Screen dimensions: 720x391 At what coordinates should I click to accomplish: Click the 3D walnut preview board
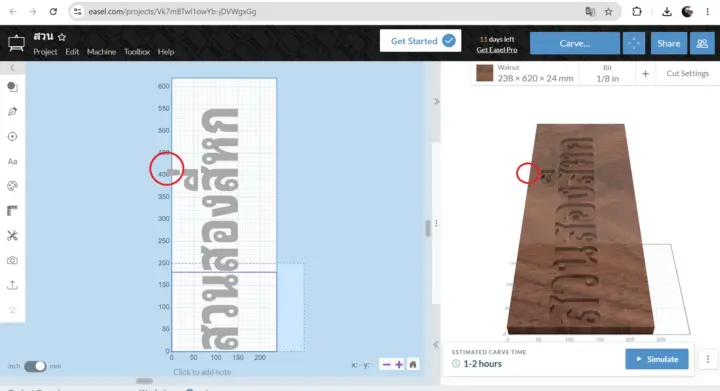click(x=580, y=229)
